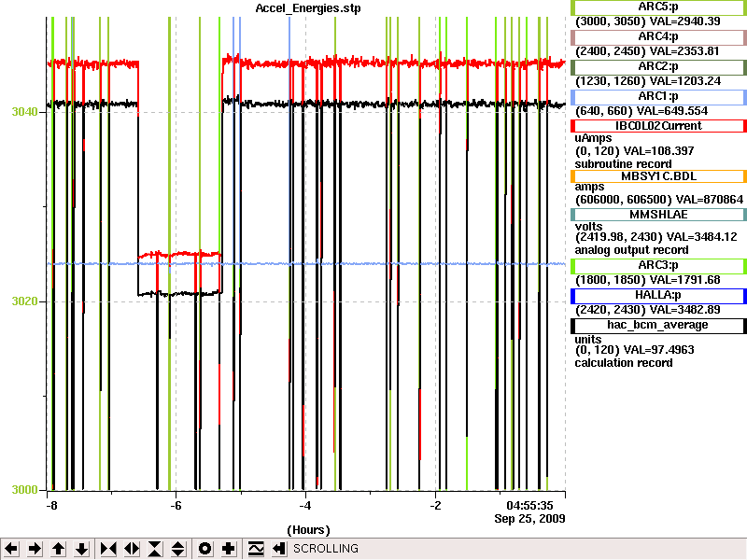Click the 'amps' units label under MBSY1C.BDL
747x560 pixels.
[589, 188]
